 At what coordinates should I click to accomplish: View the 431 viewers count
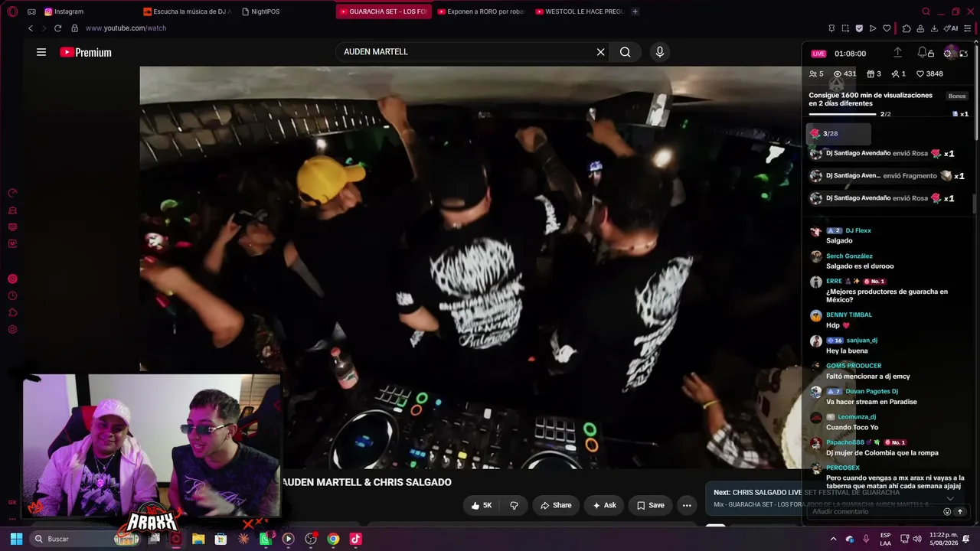(x=844, y=74)
